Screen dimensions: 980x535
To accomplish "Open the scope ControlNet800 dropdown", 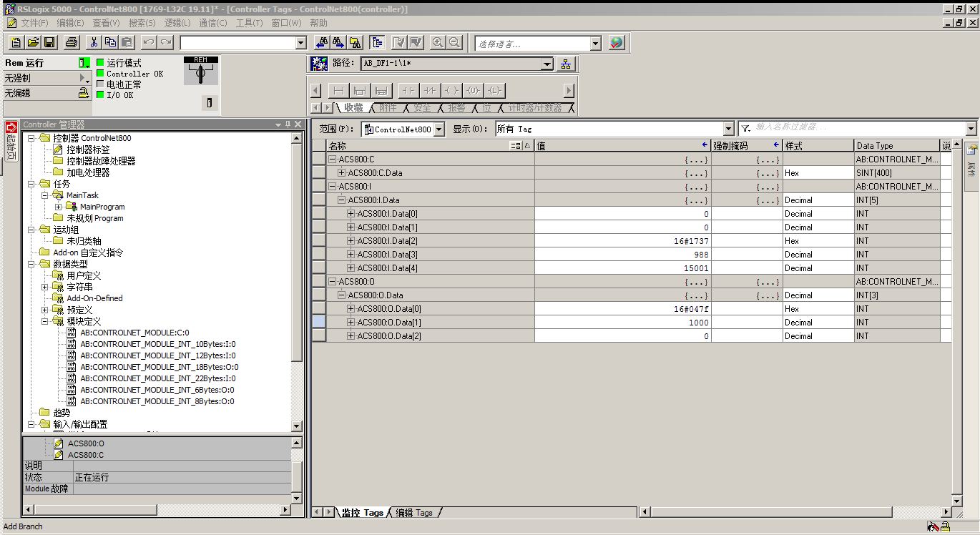I will 438,129.
